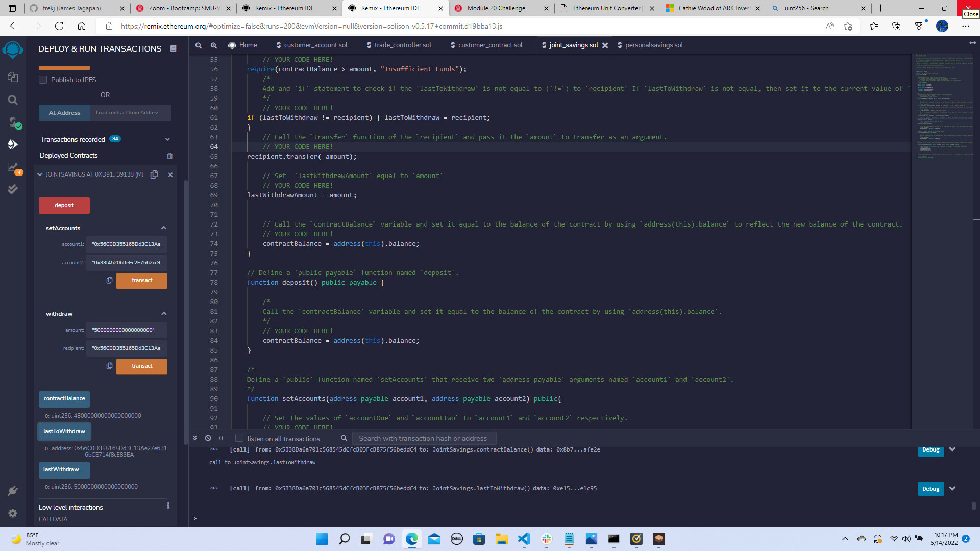Call the contractBalance function
Screen dimensions: 980x551
(64, 399)
